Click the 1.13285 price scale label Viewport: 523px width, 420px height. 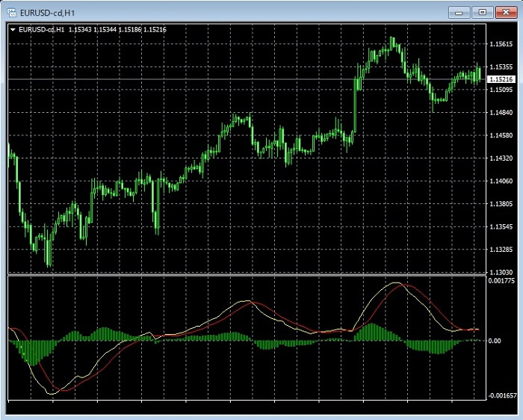(501, 250)
